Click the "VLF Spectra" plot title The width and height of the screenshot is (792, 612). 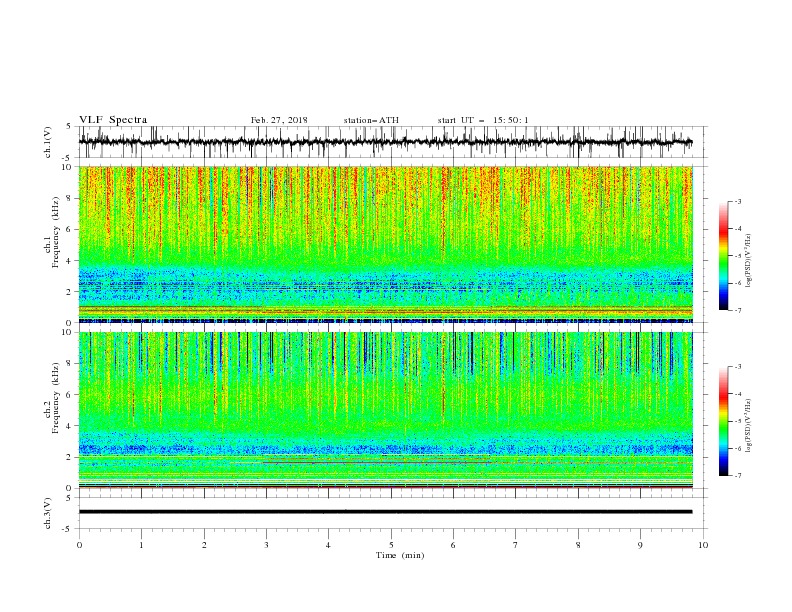113,120
